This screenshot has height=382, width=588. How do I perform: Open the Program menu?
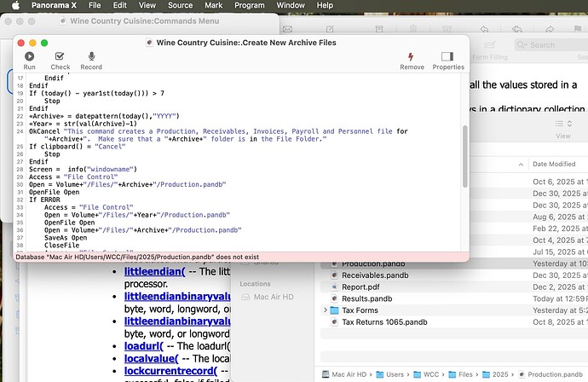[x=250, y=5]
